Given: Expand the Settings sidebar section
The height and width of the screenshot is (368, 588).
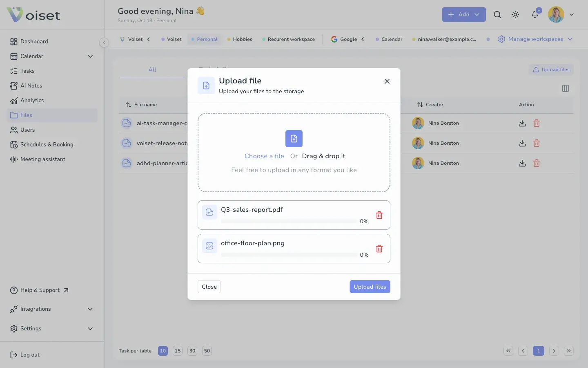Looking at the screenshot, I should coord(90,328).
